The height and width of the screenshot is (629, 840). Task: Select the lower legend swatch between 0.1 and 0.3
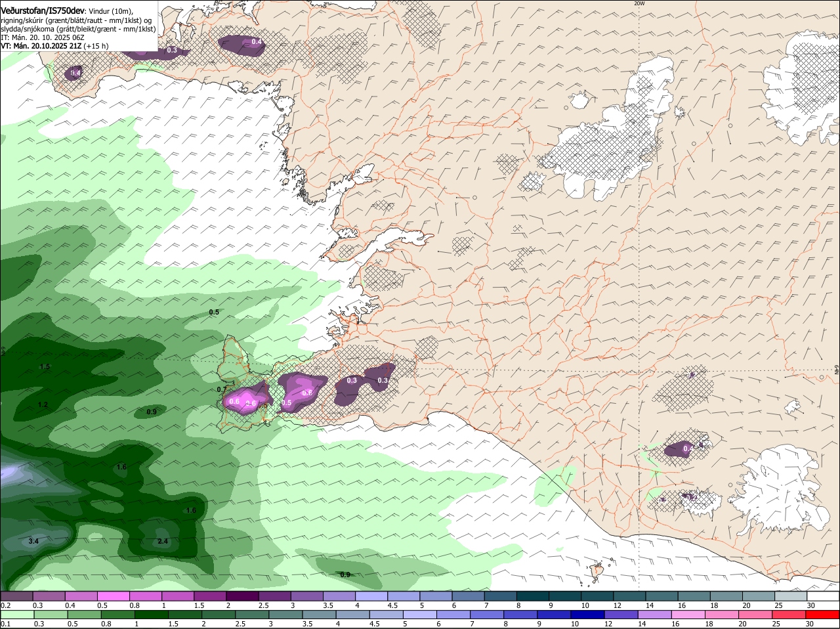(x=16, y=615)
